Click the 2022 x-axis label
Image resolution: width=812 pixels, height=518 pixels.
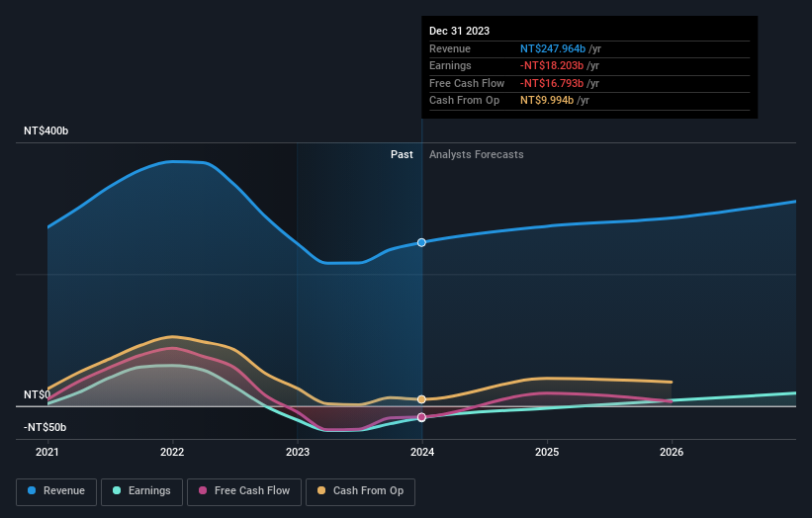172,452
